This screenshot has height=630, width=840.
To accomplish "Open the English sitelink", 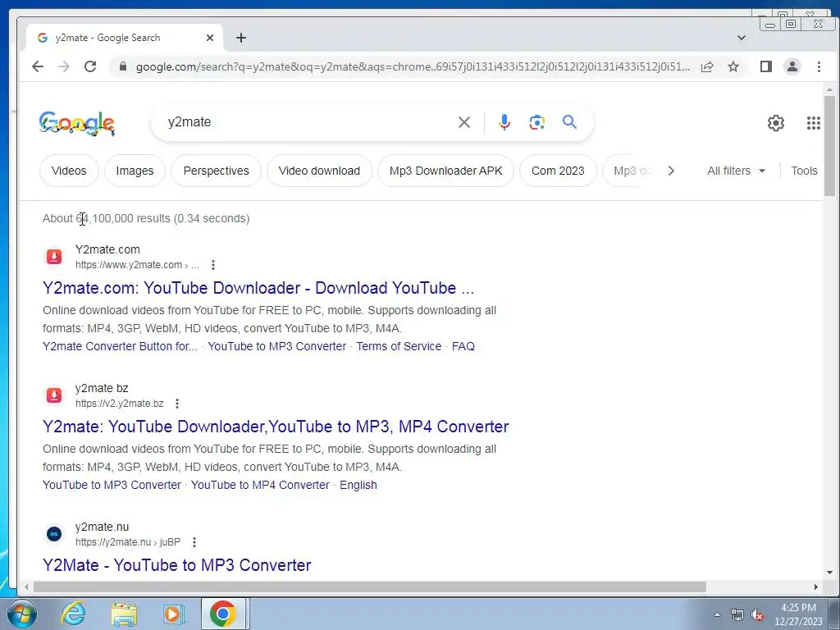I will (x=358, y=486).
